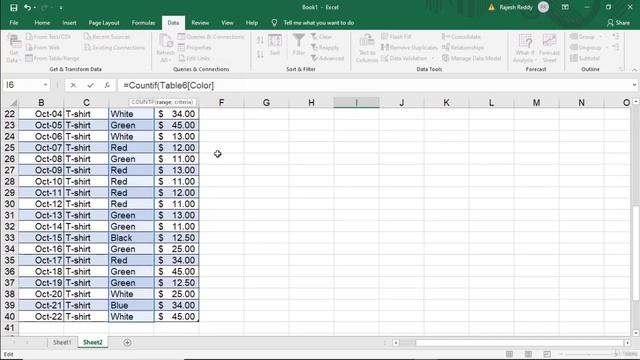Click in the formula bar text
Viewport: 640px width, 360px height.
click(169, 85)
